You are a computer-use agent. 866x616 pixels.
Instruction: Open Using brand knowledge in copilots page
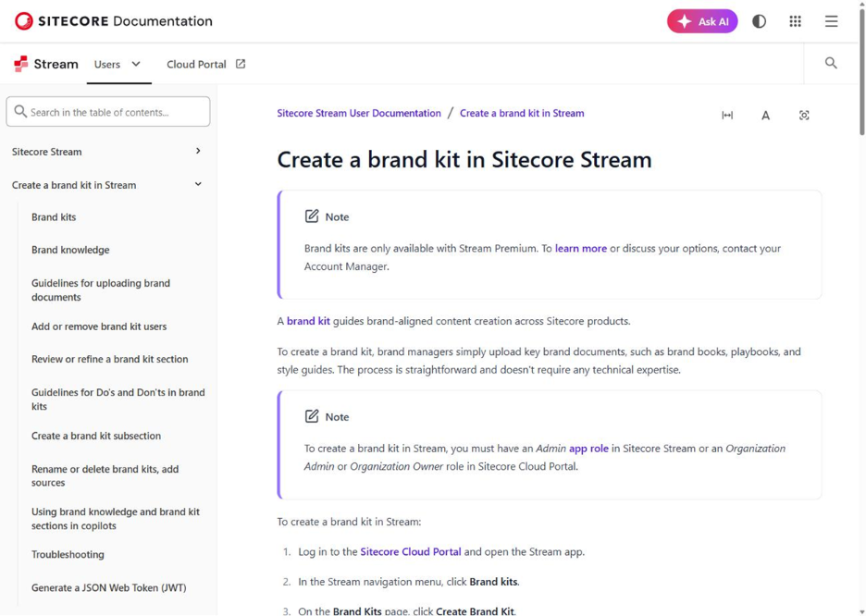[116, 519]
